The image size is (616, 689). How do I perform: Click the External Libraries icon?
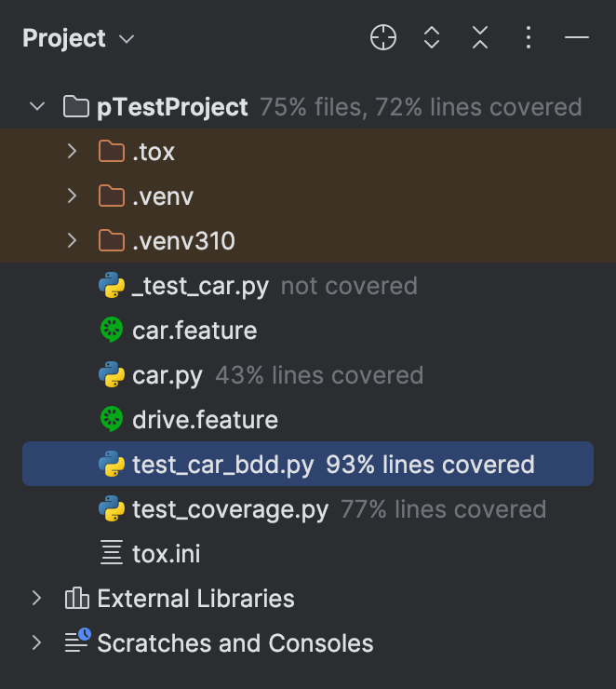point(76,599)
